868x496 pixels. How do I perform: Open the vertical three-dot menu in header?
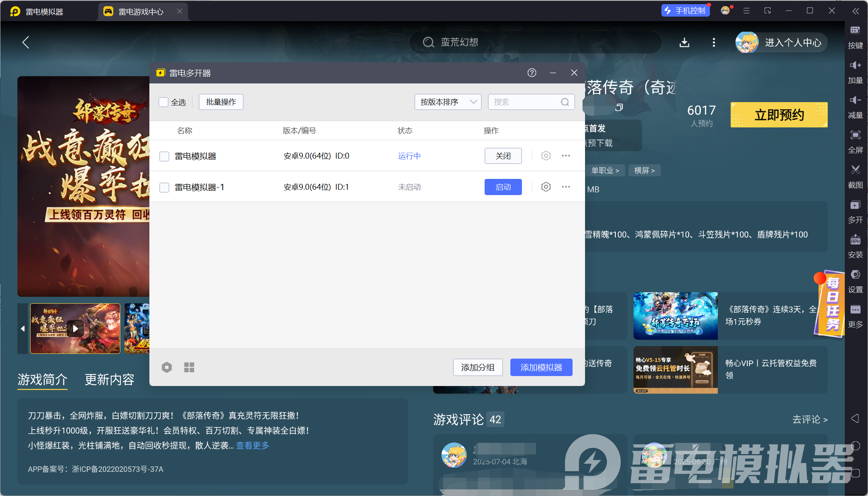[x=714, y=42]
